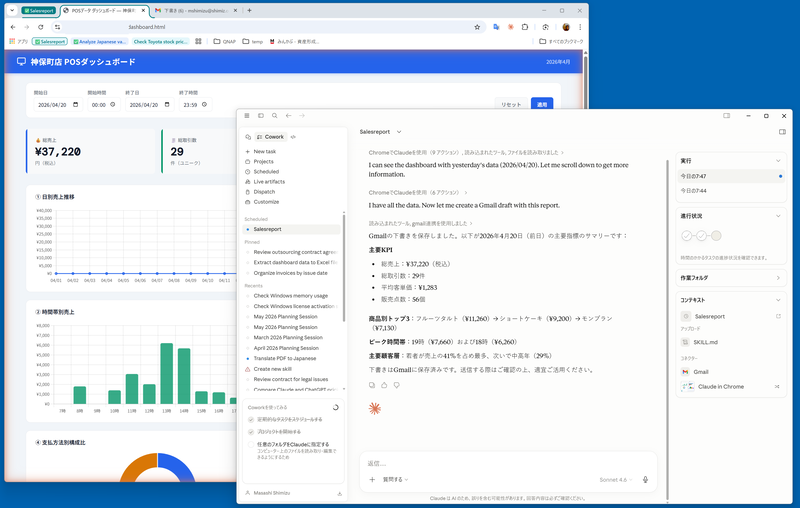
Task: Select the 今日の7:47 run
Action: pyautogui.click(x=731, y=176)
